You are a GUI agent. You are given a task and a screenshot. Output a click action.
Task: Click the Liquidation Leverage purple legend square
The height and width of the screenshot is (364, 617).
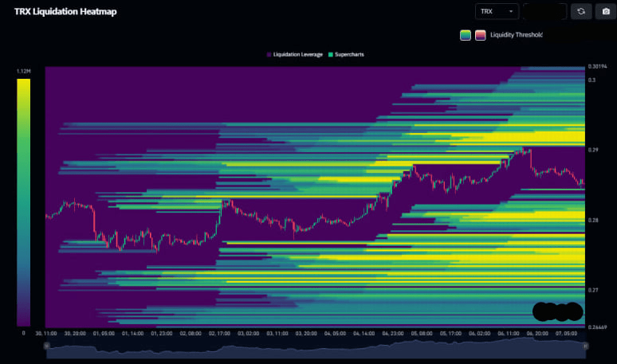[269, 54]
